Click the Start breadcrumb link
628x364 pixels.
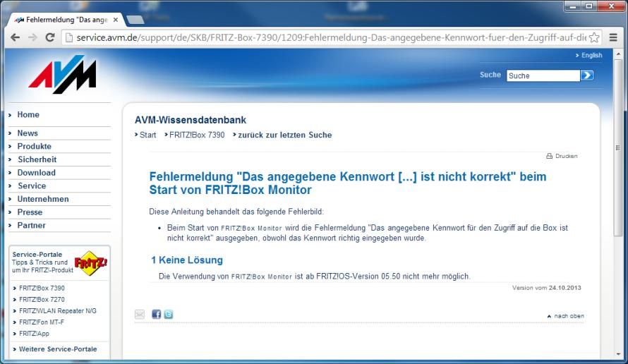pos(147,135)
